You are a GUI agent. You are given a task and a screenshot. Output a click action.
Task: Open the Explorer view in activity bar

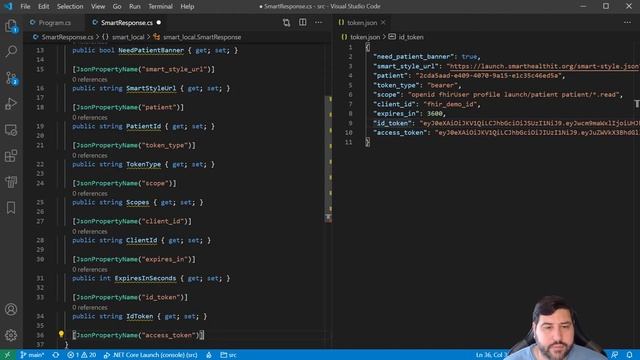point(11,26)
